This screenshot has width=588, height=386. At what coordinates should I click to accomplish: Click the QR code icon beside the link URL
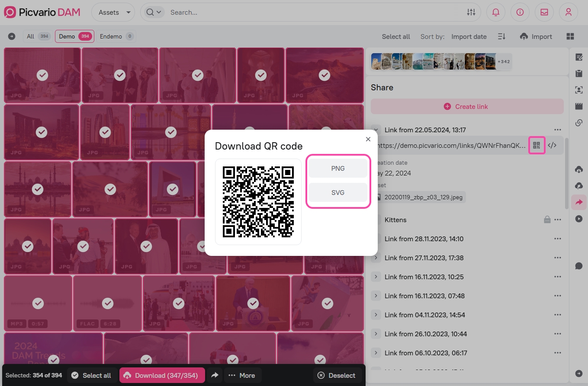(537, 145)
